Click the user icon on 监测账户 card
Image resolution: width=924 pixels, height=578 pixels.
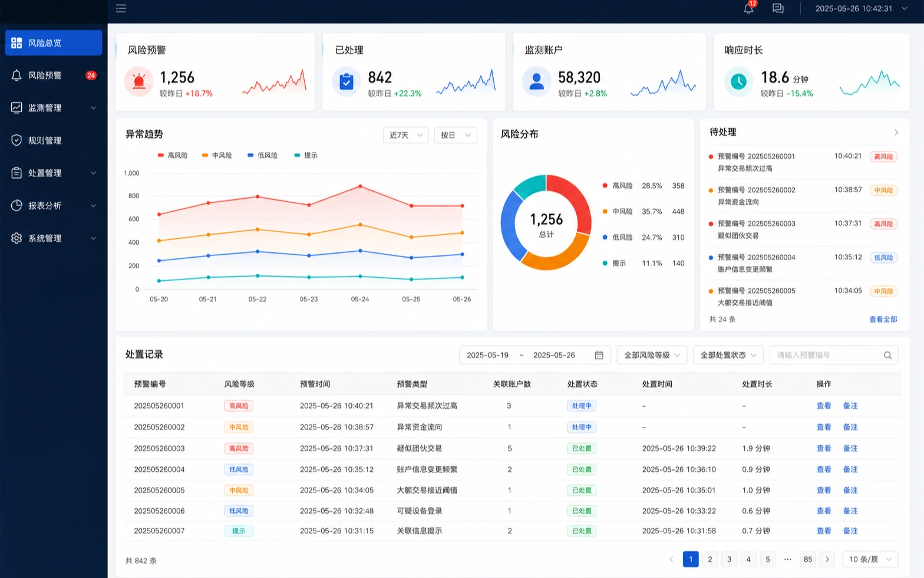pyautogui.click(x=536, y=81)
